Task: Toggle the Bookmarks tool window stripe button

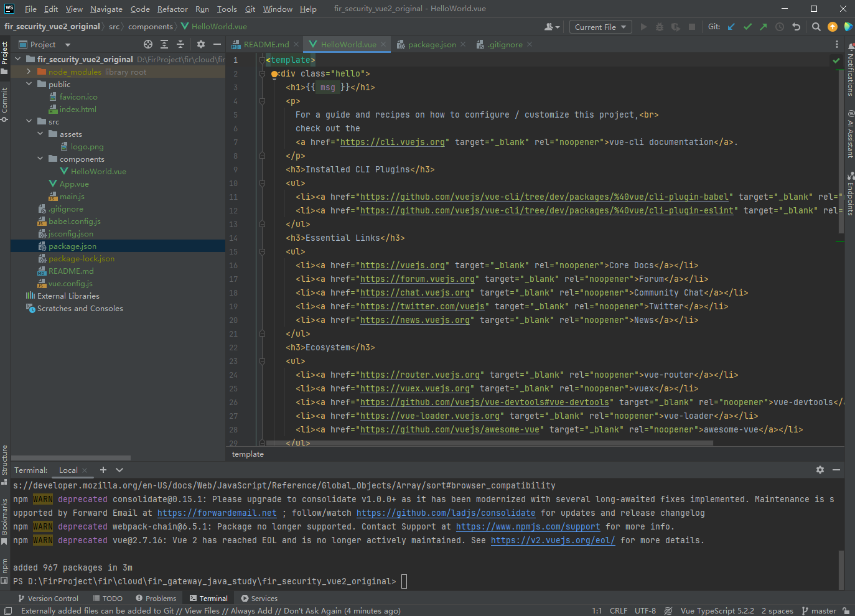Action: (4, 521)
